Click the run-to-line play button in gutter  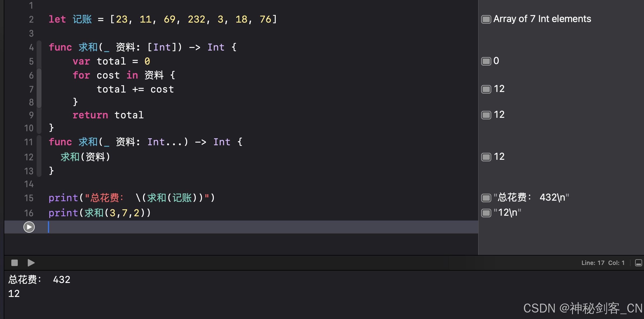(29, 227)
